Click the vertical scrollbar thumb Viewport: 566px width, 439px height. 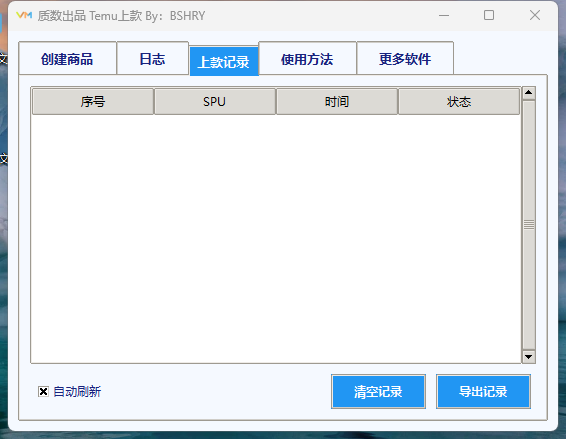[529, 225]
